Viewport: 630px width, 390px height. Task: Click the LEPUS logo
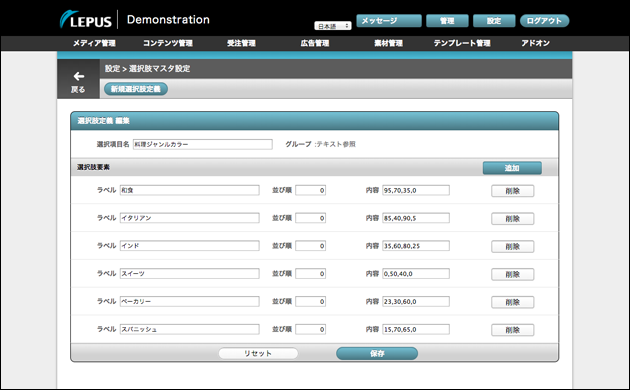86,19
